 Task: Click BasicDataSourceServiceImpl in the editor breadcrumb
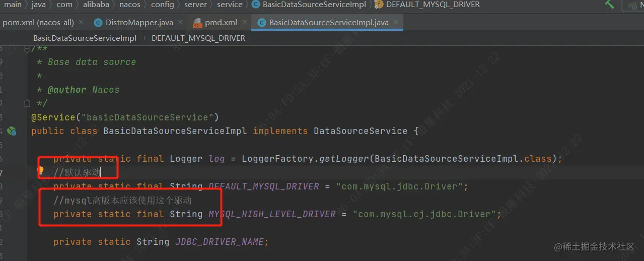point(85,38)
